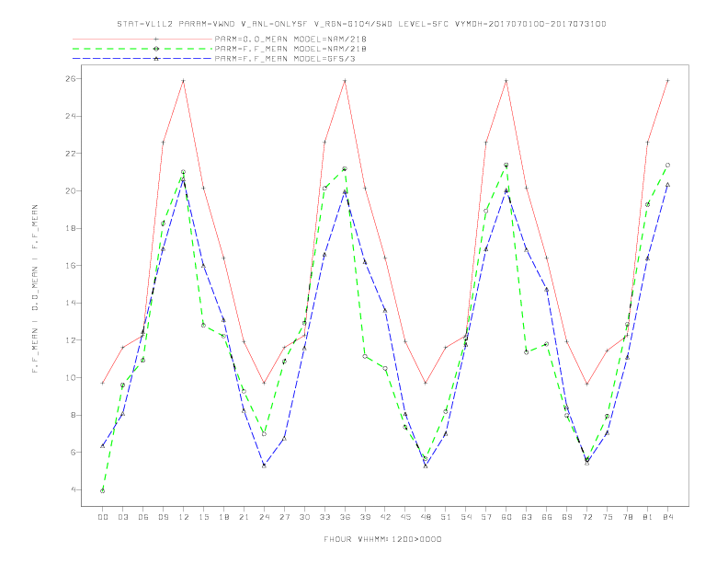Screen dimensions: 728x563
Task: Click y-axis tick label 24
Action: click(x=70, y=116)
